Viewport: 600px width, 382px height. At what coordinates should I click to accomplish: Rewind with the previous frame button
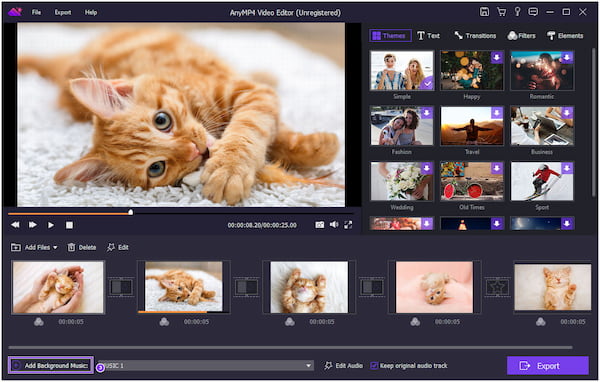[15, 225]
